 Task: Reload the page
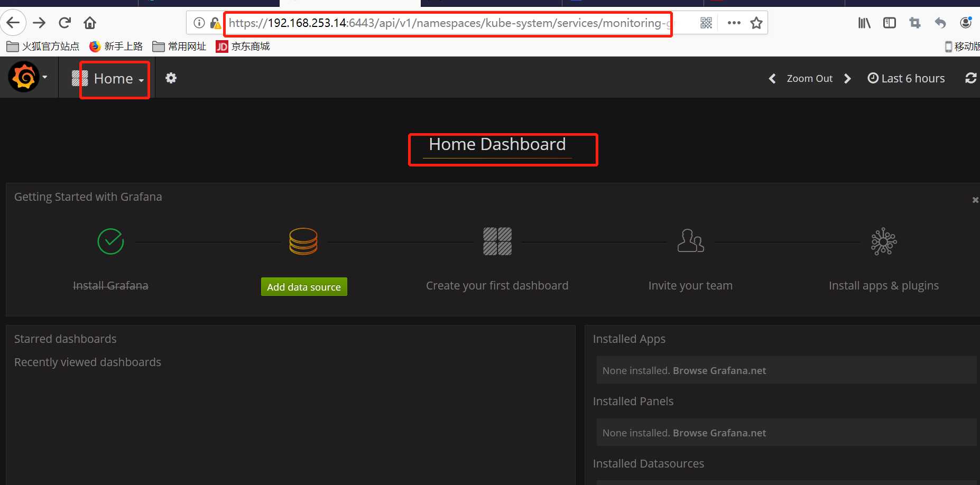pos(65,23)
